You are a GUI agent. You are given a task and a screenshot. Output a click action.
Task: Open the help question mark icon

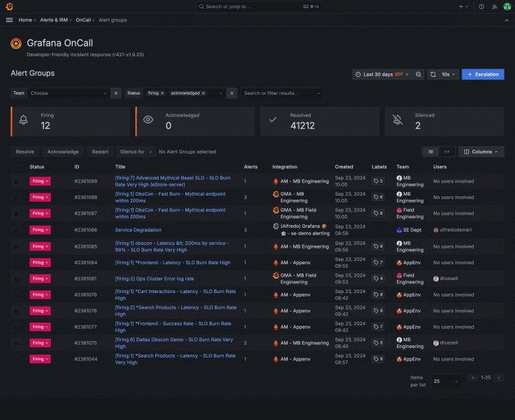point(481,6)
